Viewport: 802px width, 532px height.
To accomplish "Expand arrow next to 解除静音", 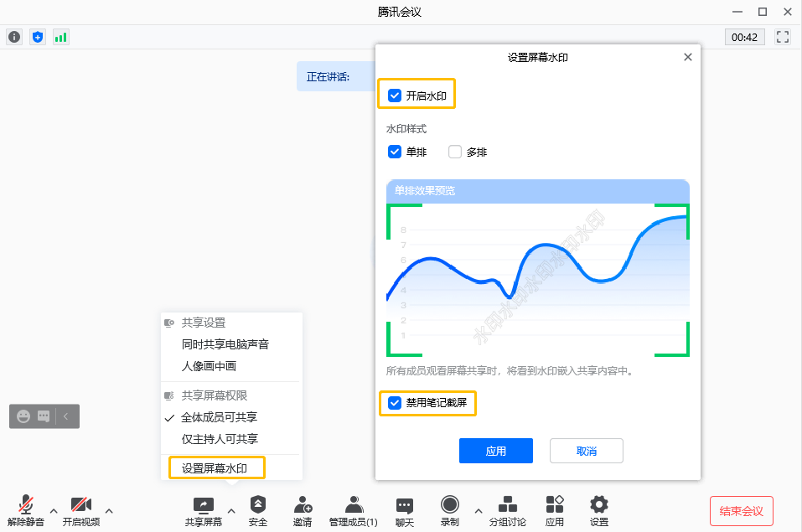I will 53,509.
